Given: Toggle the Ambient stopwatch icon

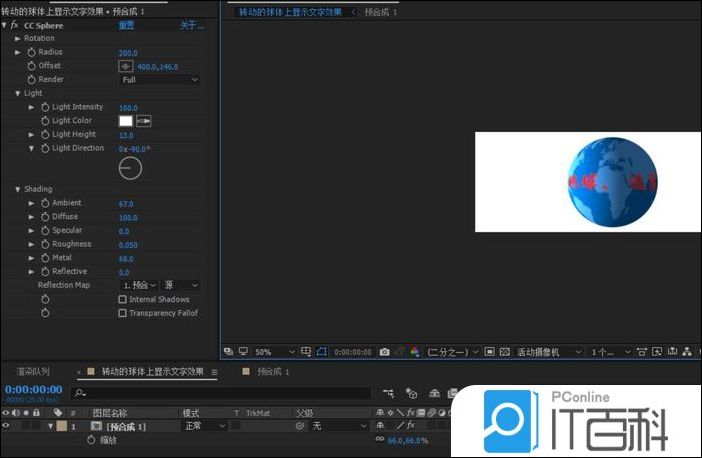Looking at the screenshot, I should pyautogui.click(x=44, y=203).
